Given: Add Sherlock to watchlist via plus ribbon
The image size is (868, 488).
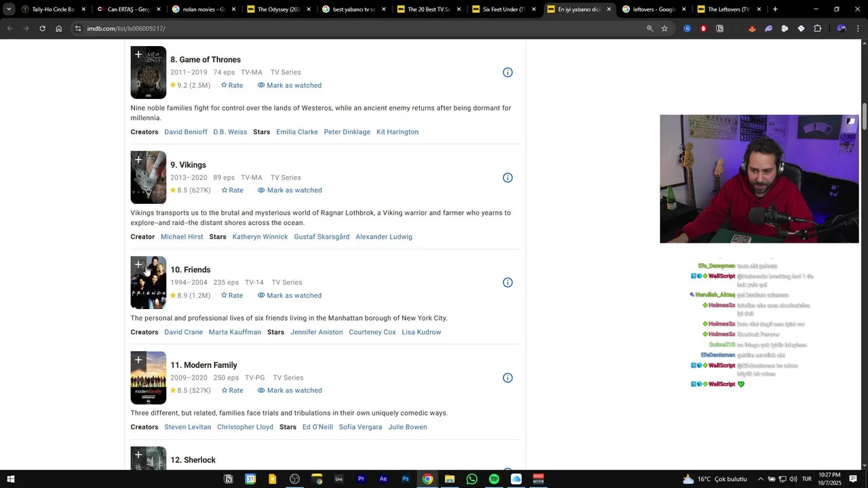Looking at the screenshot, I should point(138,455).
